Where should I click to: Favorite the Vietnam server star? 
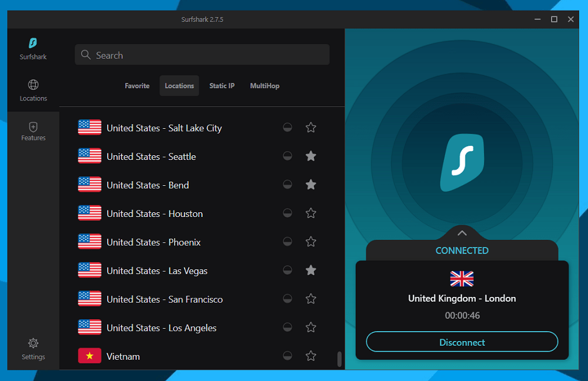311,356
